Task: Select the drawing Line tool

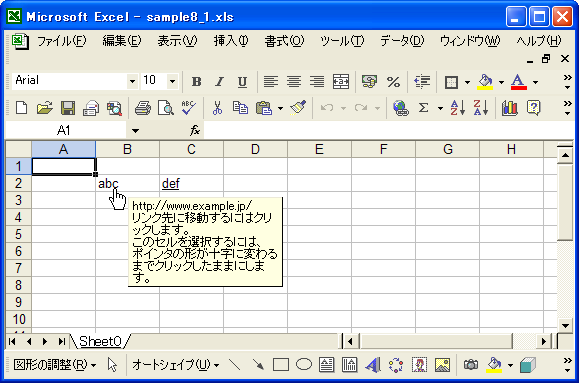Action: coord(234,365)
